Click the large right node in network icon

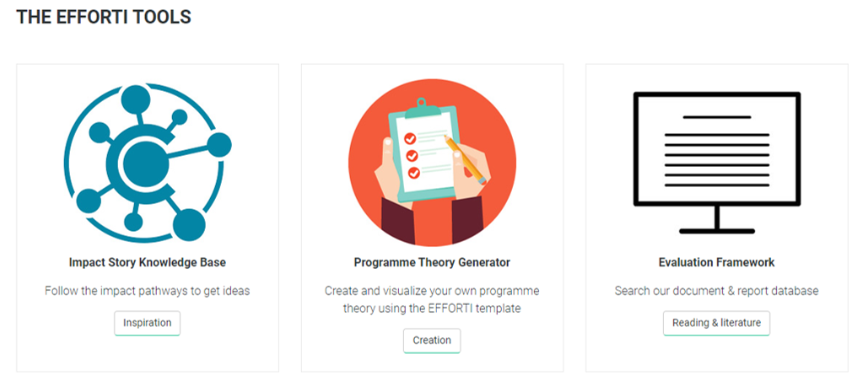pyautogui.click(x=219, y=145)
